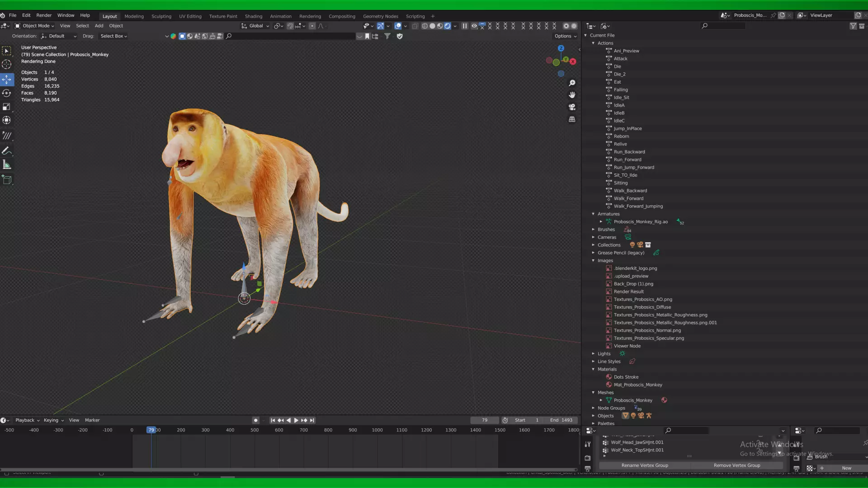The width and height of the screenshot is (868, 488).
Task: Open the Playback dropdown in timeline
Action: (x=28, y=420)
